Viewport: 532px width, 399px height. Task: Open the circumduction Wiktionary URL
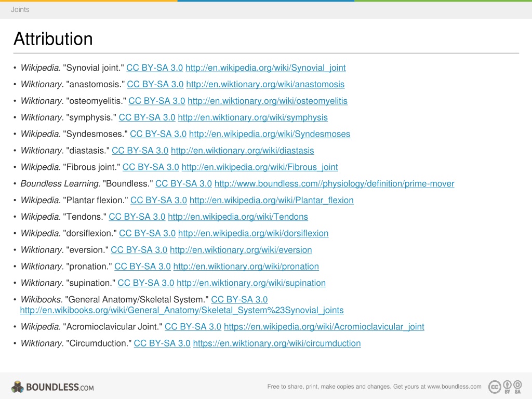(277, 343)
